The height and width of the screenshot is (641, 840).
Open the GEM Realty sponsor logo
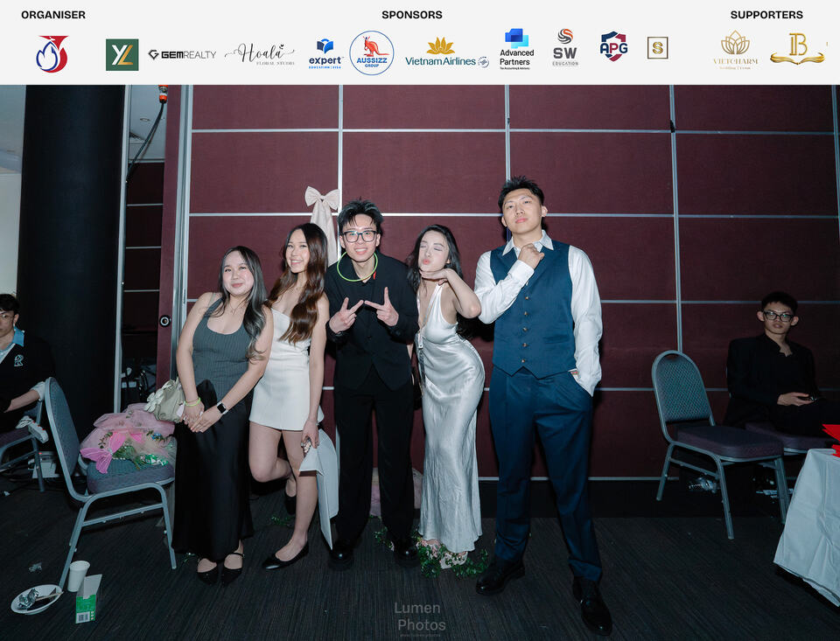(x=182, y=54)
